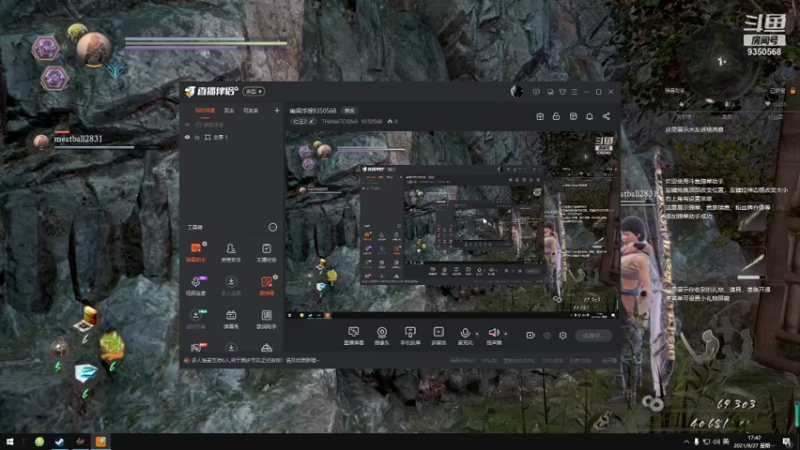Click the mode pill beside the app logo
800x450 pixels.
tap(254, 91)
